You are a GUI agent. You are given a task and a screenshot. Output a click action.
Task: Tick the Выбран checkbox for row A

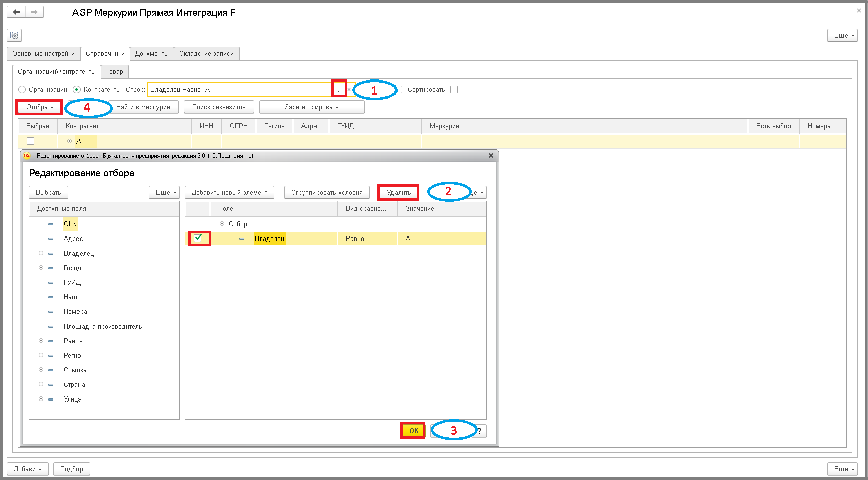pyautogui.click(x=30, y=141)
